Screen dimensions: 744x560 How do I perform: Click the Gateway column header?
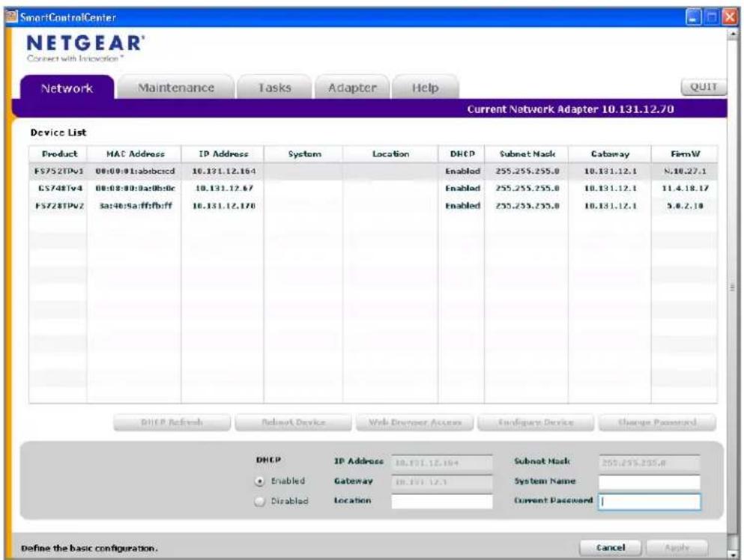pyautogui.click(x=610, y=153)
